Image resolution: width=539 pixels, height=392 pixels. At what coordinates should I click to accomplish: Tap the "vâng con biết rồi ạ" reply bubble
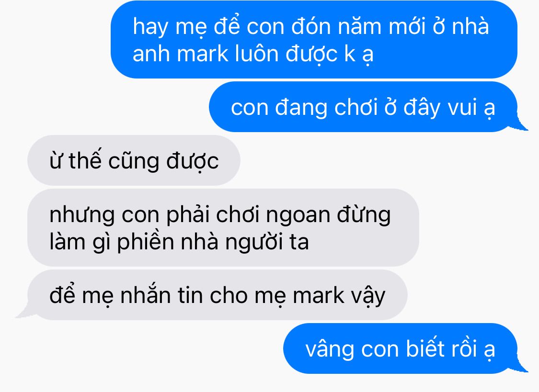click(401, 348)
